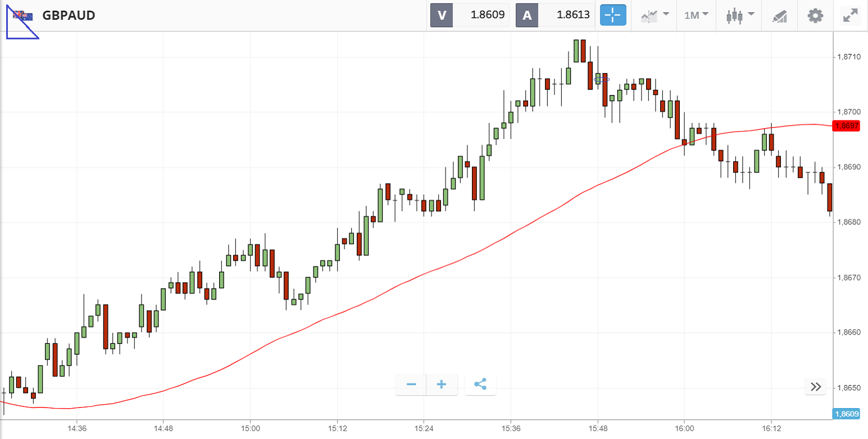The image size is (868, 439).
Task: Share the chart via share icon
Action: [x=480, y=384]
